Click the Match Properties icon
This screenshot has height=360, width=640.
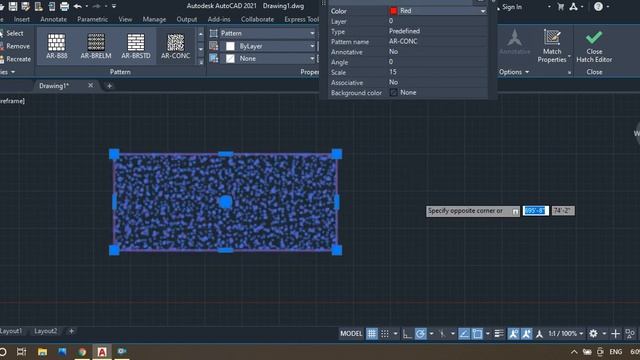[552, 46]
